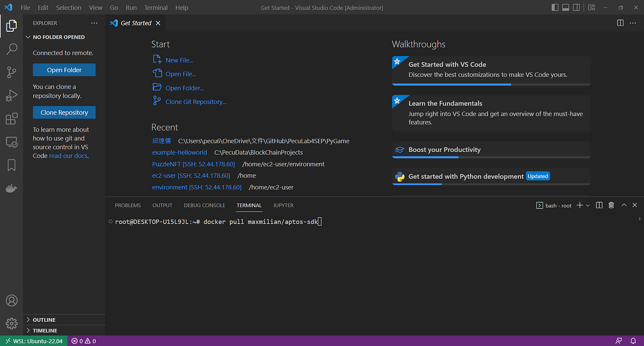The width and height of the screenshot is (644, 346).
Task: Open the File menu
Action: [x=25, y=8]
